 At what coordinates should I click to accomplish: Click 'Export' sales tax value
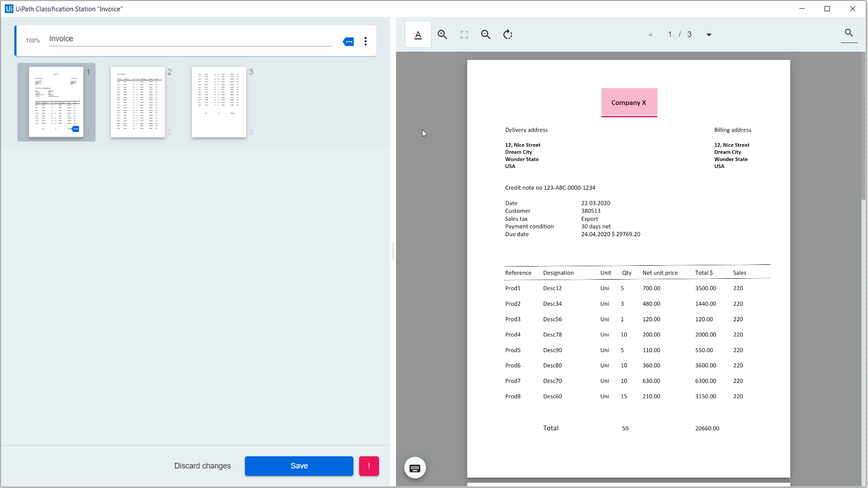point(590,219)
